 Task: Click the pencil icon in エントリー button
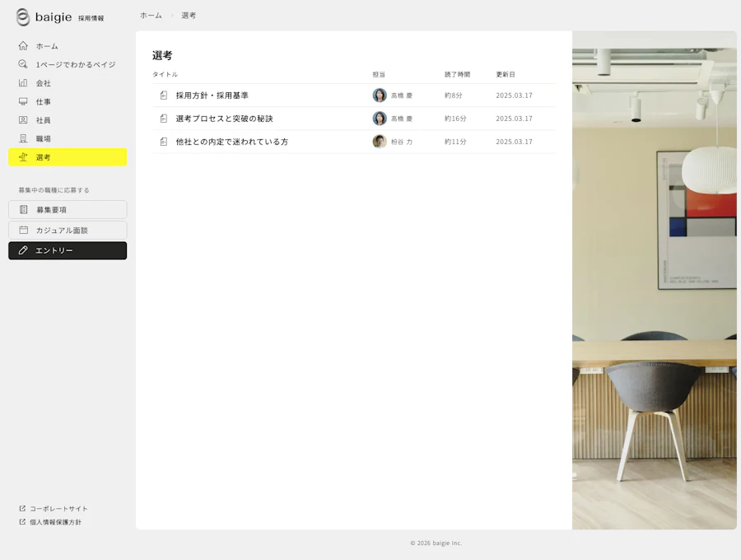pyautogui.click(x=23, y=250)
